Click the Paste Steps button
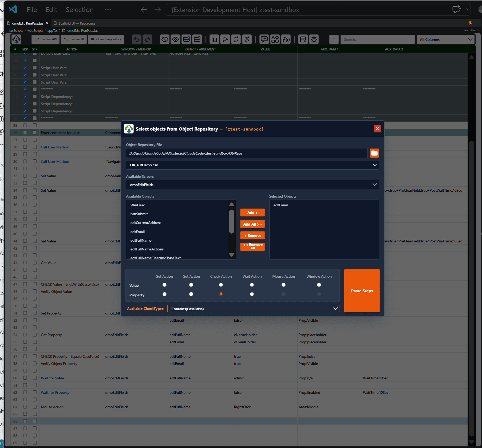 pyautogui.click(x=362, y=291)
